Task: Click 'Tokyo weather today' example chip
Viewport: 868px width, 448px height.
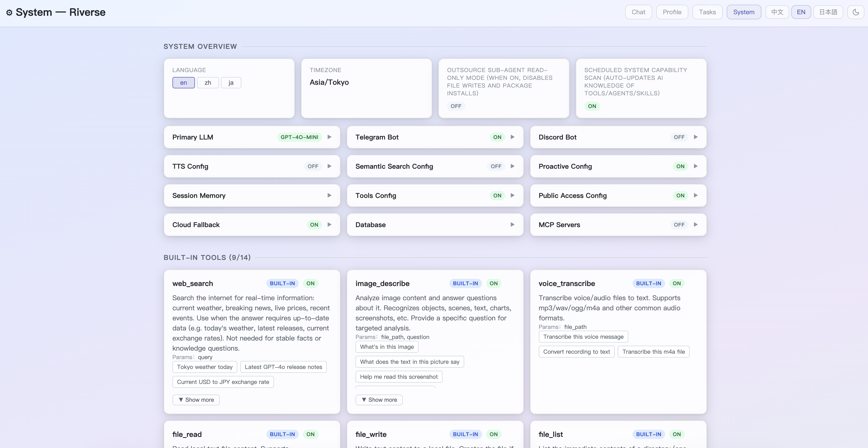Action: click(204, 367)
